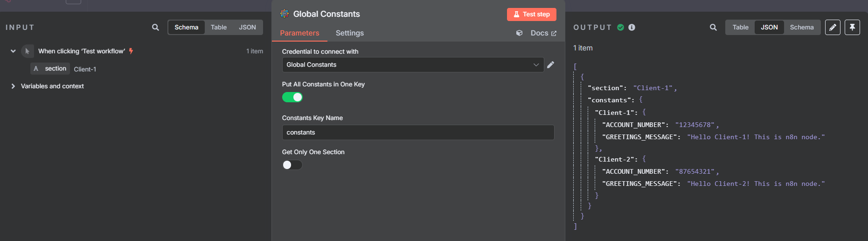The image size is (868, 241).
Task: Click the section field pill
Action: coord(50,69)
